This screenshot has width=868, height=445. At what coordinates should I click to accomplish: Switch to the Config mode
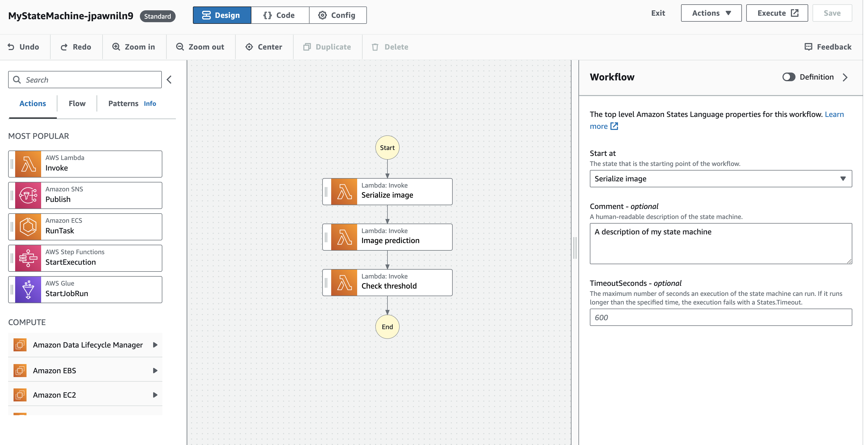[338, 15]
